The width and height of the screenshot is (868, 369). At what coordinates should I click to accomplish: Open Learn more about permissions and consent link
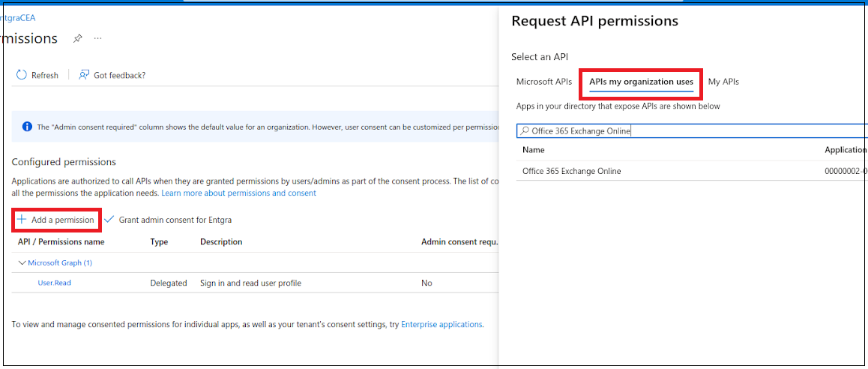pyautogui.click(x=238, y=193)
